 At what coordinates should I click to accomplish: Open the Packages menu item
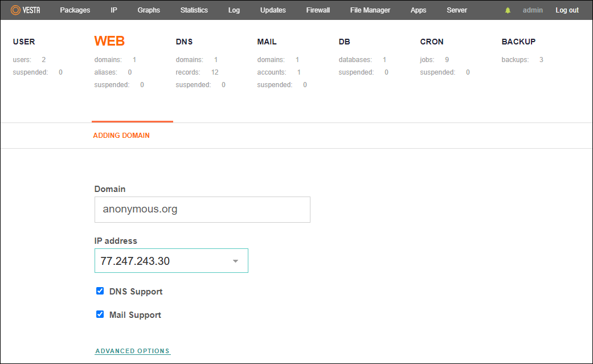[x=75, y=10]
